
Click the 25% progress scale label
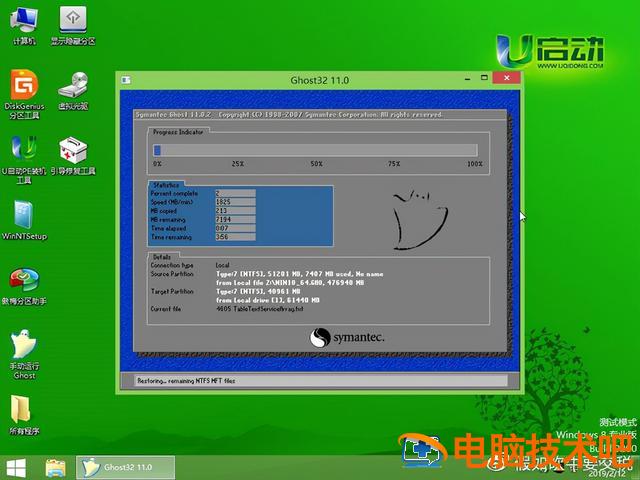pos(238,164)
